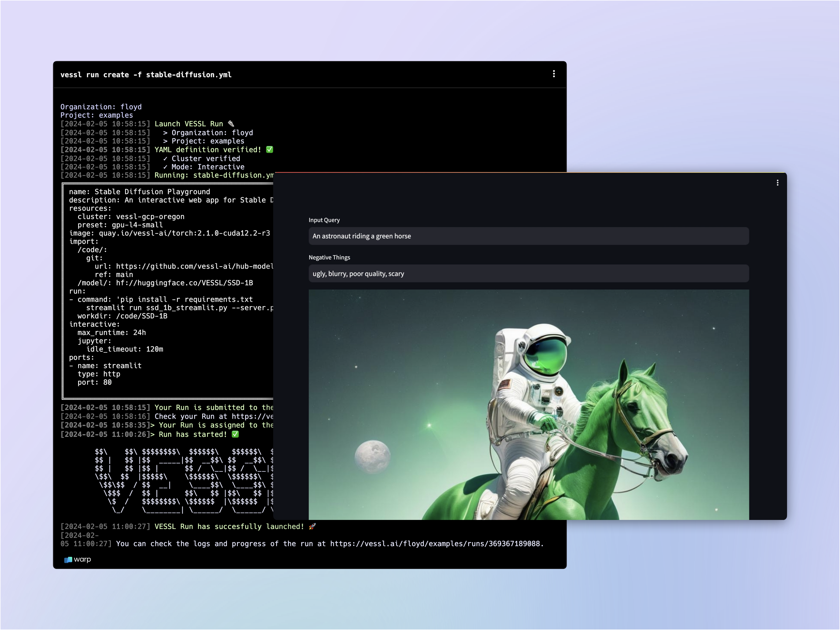Click the checkmark after Run has started

coord(235,434)
